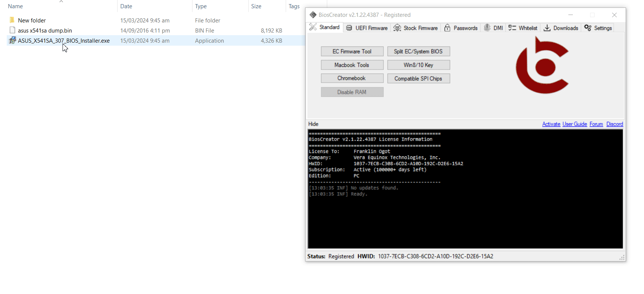
Task: Open the Discord link
Action: pyautogui.click(x=615, y=124)
